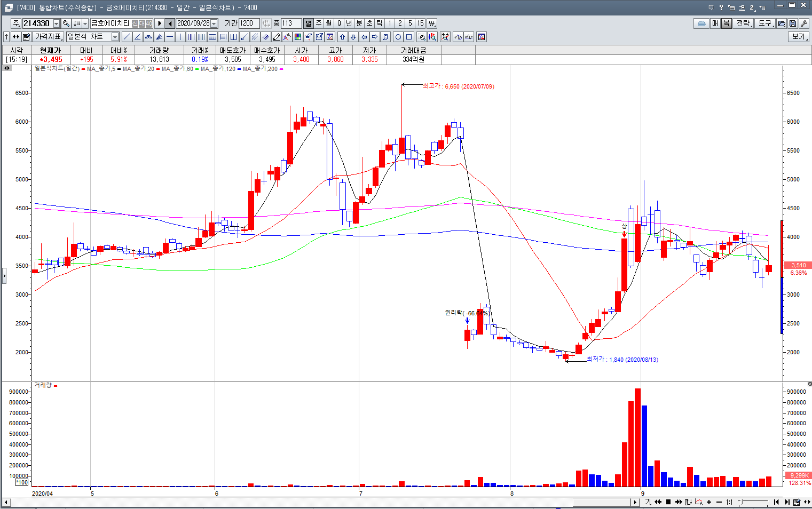Click the Q quarterly period button
Viewport: 812px width, 509px height.
pyautogui.click(x=339, y=23)
